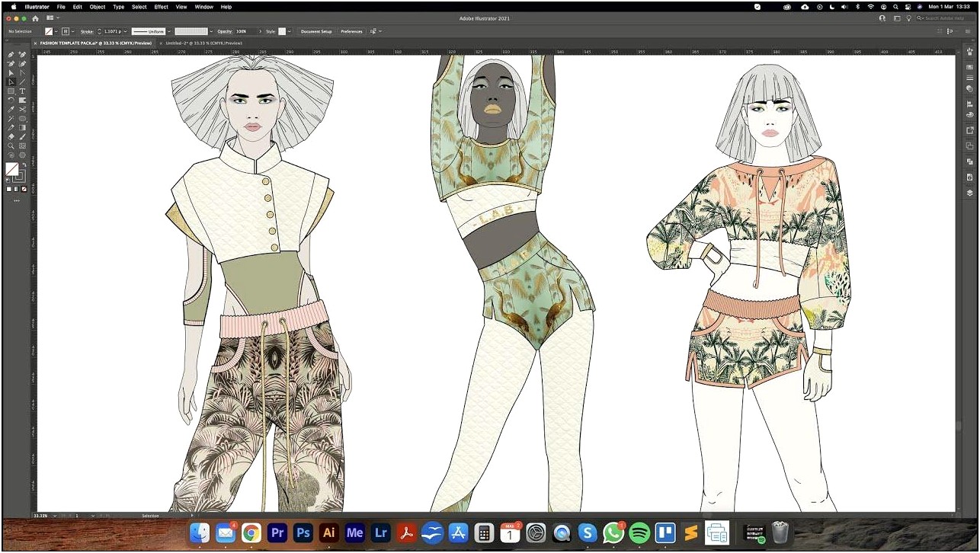
Task: Open the Stroke panel icon
Action: click(970, 78)
